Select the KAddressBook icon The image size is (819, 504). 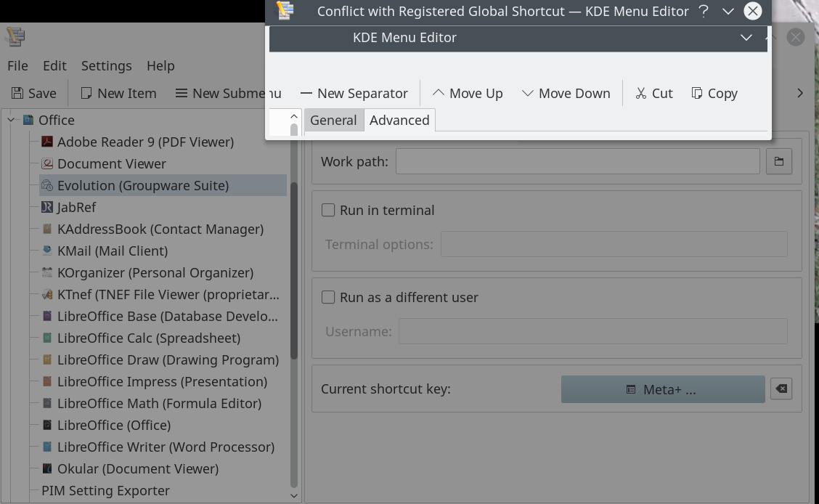[47, 229]
